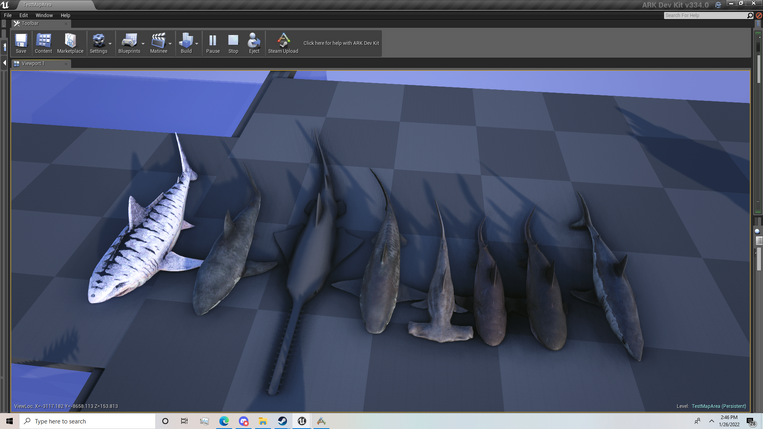763x429 pixels.
Task: Click the globe icon near the title
Action: pos(718,5)
